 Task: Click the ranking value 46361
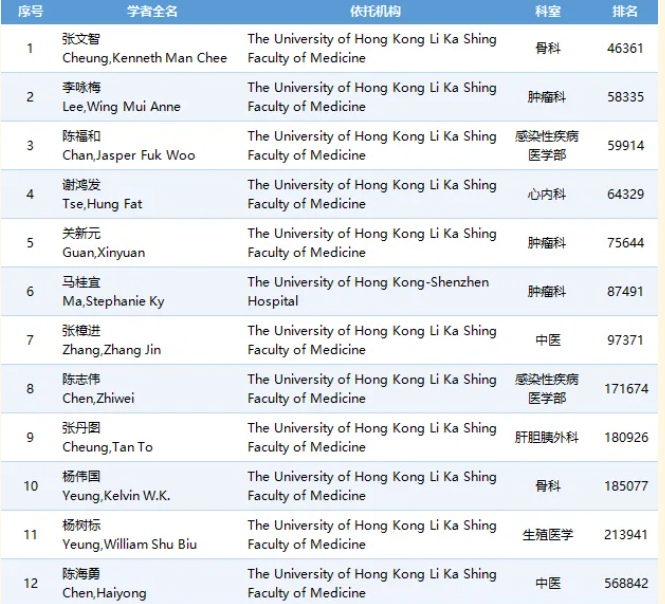pyautogui.click(x=625, y=48)
